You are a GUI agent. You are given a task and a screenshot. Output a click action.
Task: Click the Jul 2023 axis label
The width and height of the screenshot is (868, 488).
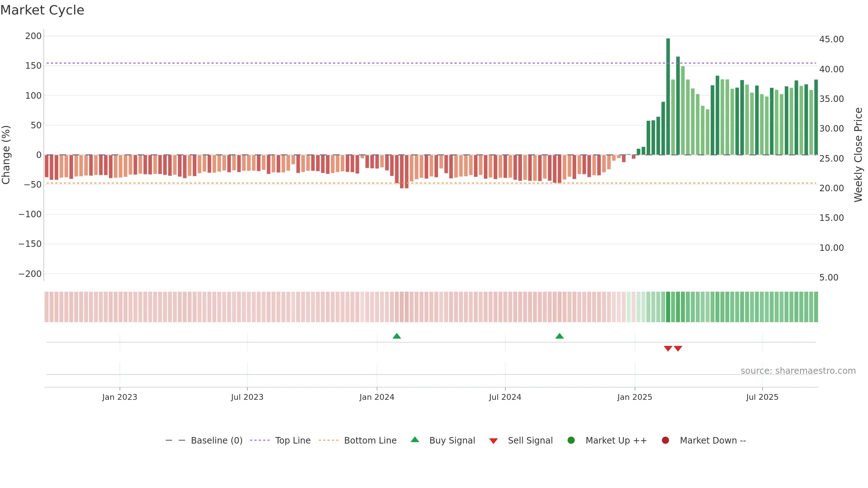[247, 397]
